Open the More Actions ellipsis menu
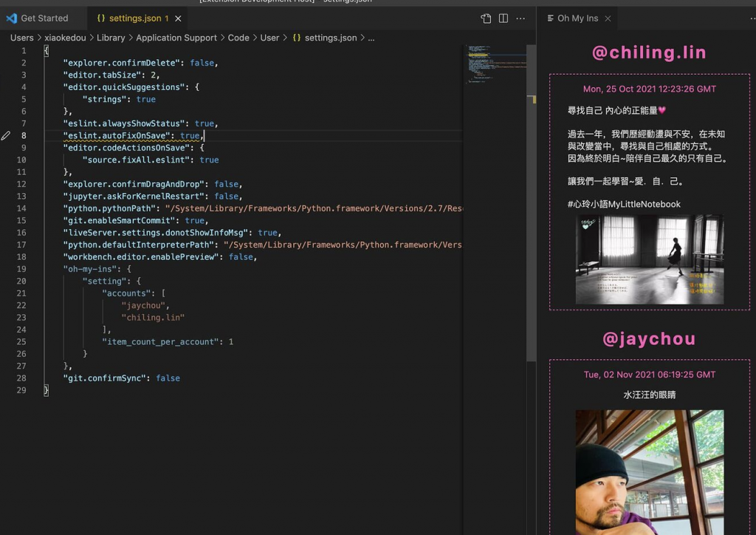This screenshot has height=535, width=756. (x=520, y=18)
